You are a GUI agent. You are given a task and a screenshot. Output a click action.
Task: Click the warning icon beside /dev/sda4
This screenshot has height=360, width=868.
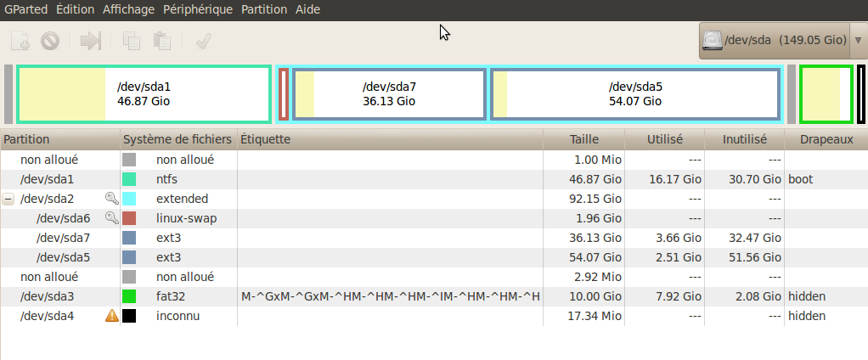(112, 316)
